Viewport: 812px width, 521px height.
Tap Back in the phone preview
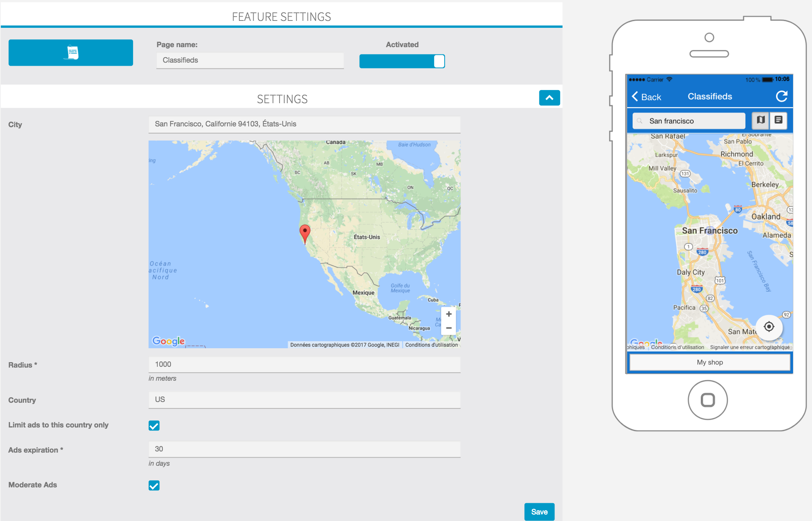[647, 97]
